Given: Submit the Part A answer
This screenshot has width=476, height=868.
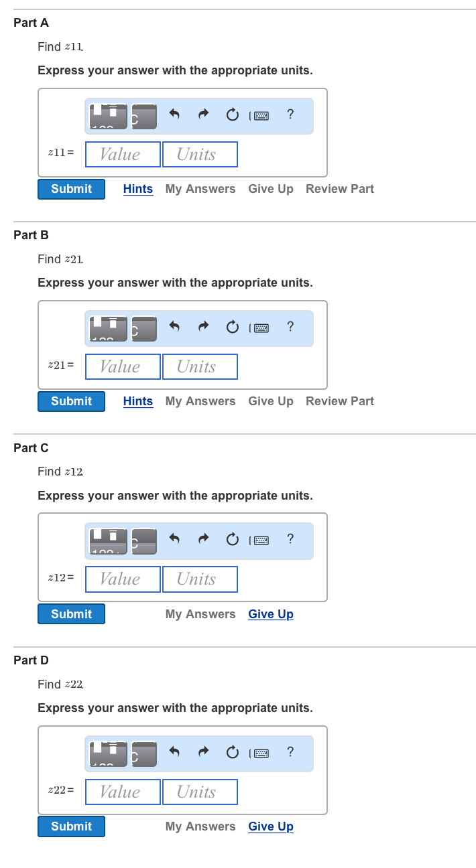Looking at the screenshot, I should click(71, 189).
